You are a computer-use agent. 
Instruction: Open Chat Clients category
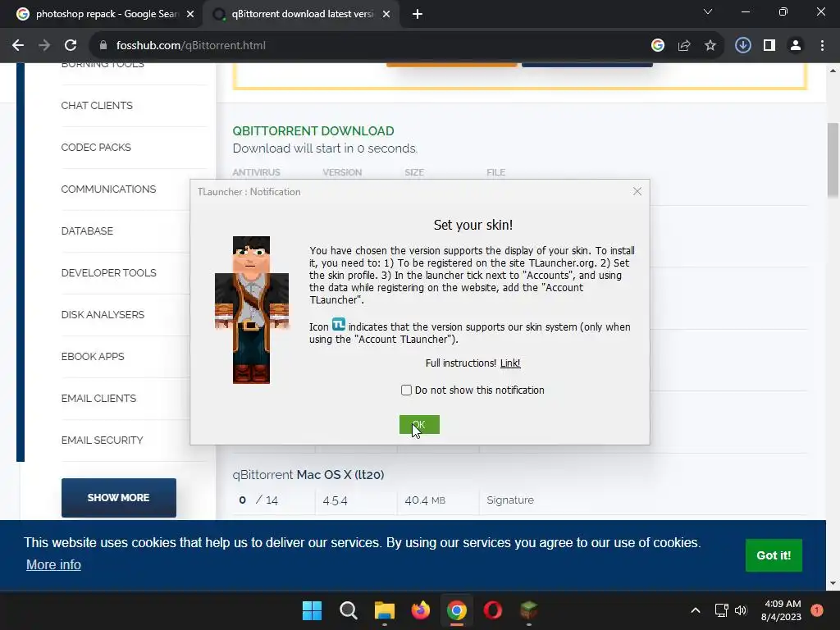click(x=97, y=106)
